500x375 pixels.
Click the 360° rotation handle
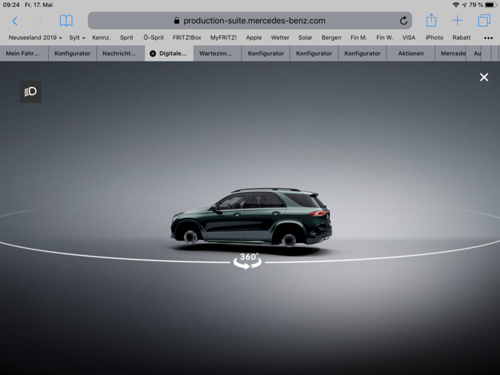(247, 261)
